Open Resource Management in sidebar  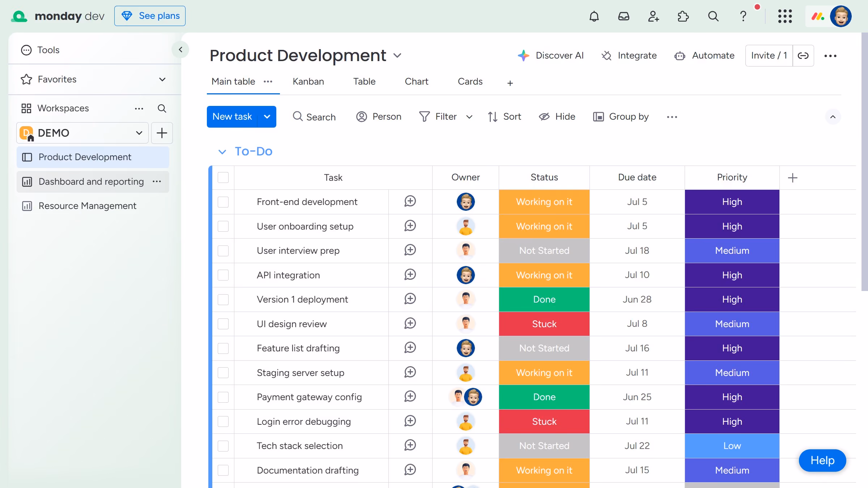tap(93, 206)
